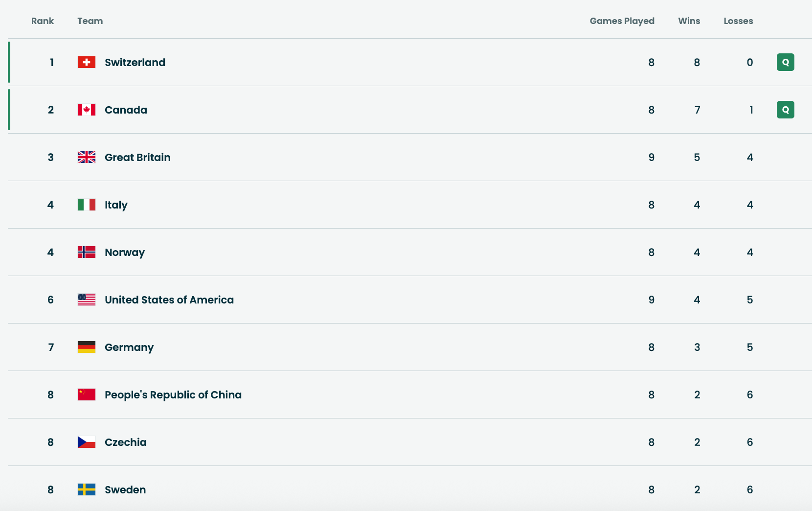Click Switzerland's green Q qualified badge
The width and height of the screenshot is (812, 511).
coord(785,62)
